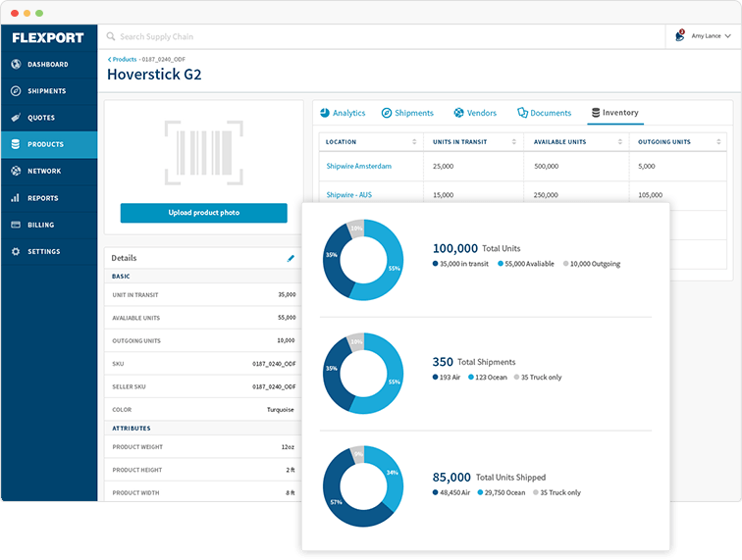Screen dimensions: 742x560
Task: Sort table by Available Units
Action: pyautogui.click(x=620, y=142)
